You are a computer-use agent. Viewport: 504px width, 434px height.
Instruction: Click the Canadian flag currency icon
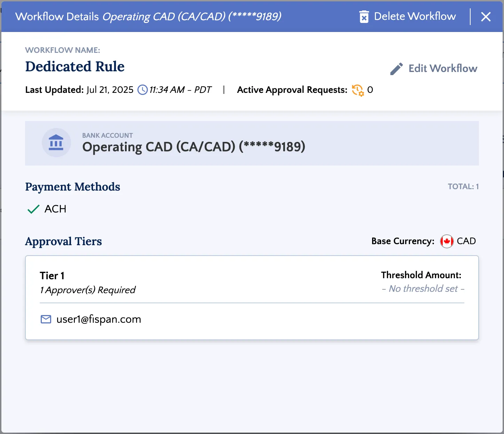(447, 241)
